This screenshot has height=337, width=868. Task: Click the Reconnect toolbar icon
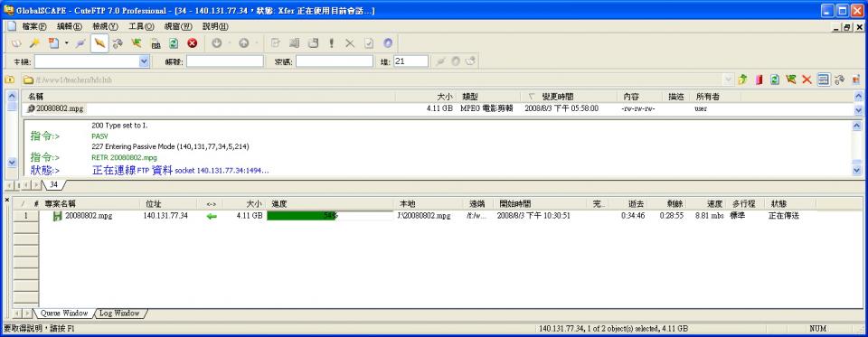[118, 43]
